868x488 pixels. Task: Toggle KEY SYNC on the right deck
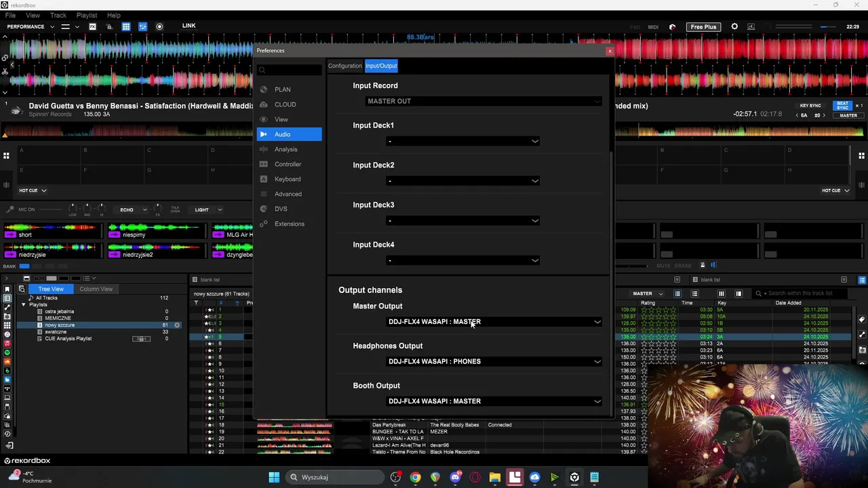(810, 106)
